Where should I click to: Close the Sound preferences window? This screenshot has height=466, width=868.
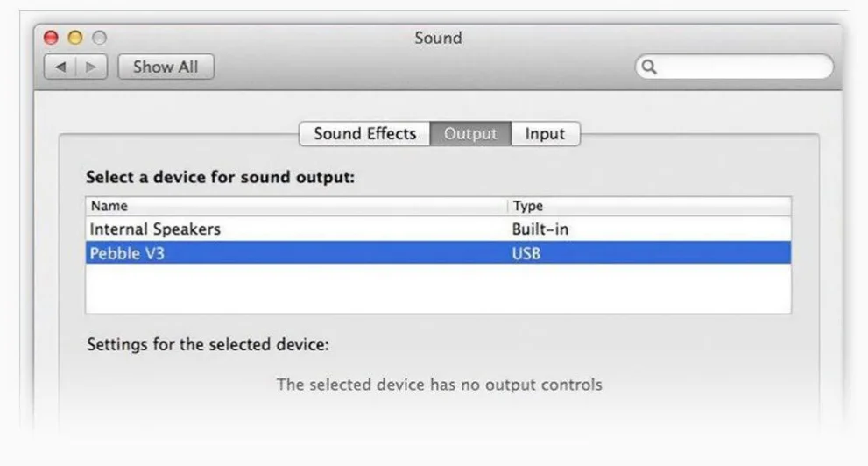[x=51, y=38]
